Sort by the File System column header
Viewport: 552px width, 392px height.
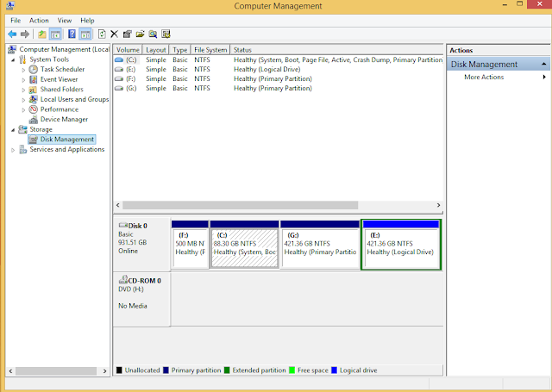[x=210, y=50]
